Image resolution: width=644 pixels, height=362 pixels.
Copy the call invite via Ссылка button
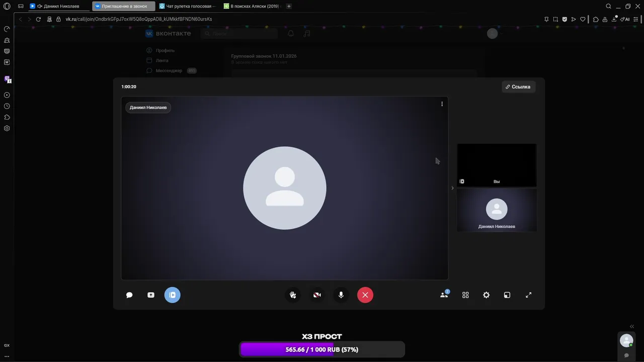click(518, 86)
